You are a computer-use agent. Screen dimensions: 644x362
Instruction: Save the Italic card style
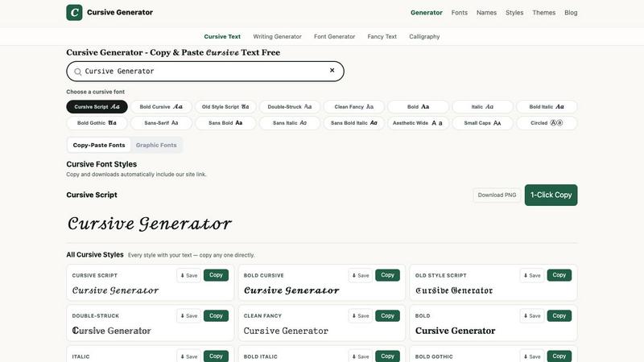pos(189,356)
